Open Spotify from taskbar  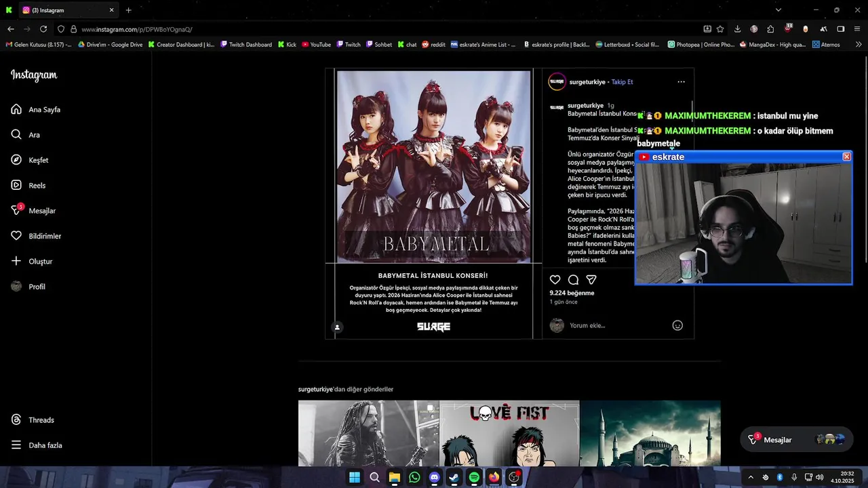(474, 477)
